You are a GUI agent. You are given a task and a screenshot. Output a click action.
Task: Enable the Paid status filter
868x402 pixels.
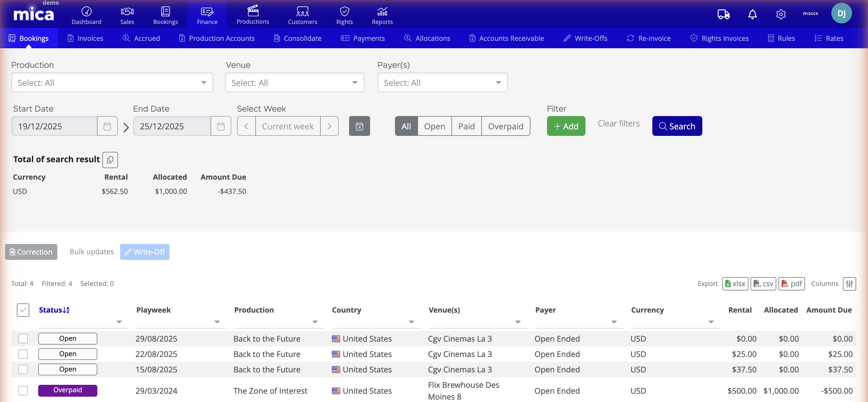click(x=466, y=126)
